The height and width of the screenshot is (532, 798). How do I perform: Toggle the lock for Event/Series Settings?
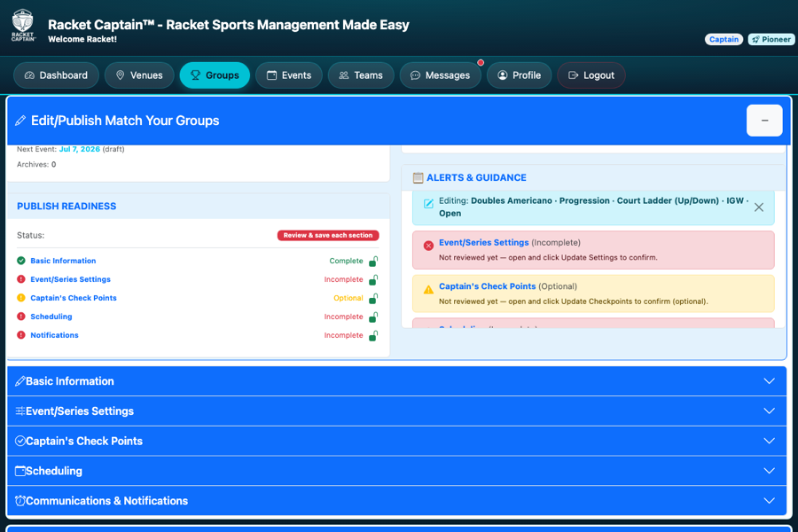(x=373, y=280)
